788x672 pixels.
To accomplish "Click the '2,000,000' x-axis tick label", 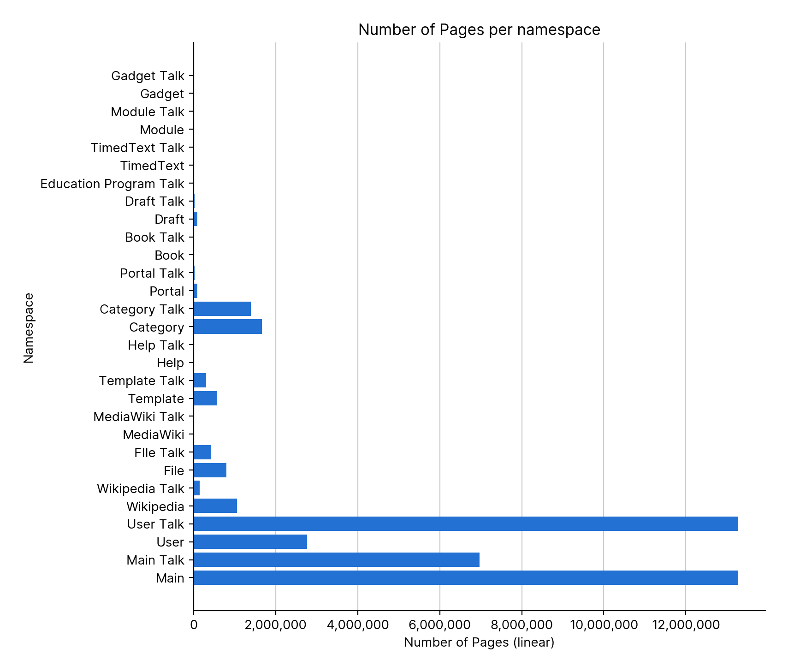I will coord(276,624).
